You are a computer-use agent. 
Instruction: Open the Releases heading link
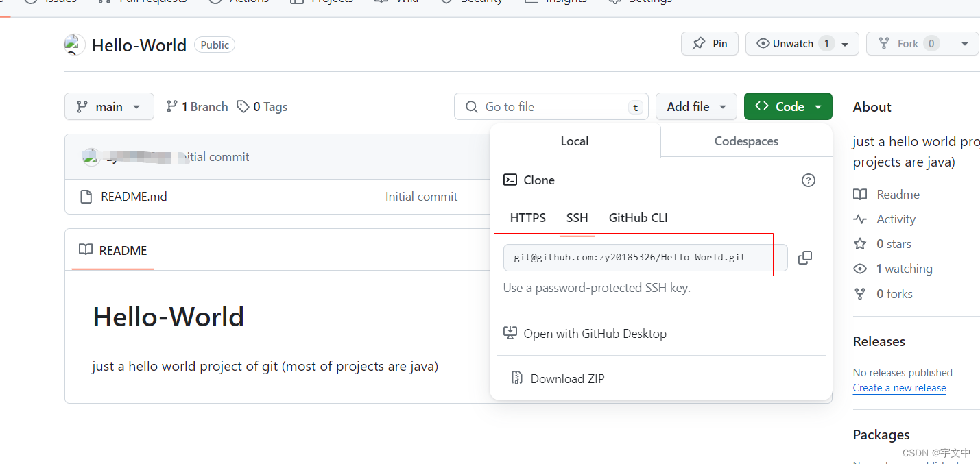[x=879, y=341]
